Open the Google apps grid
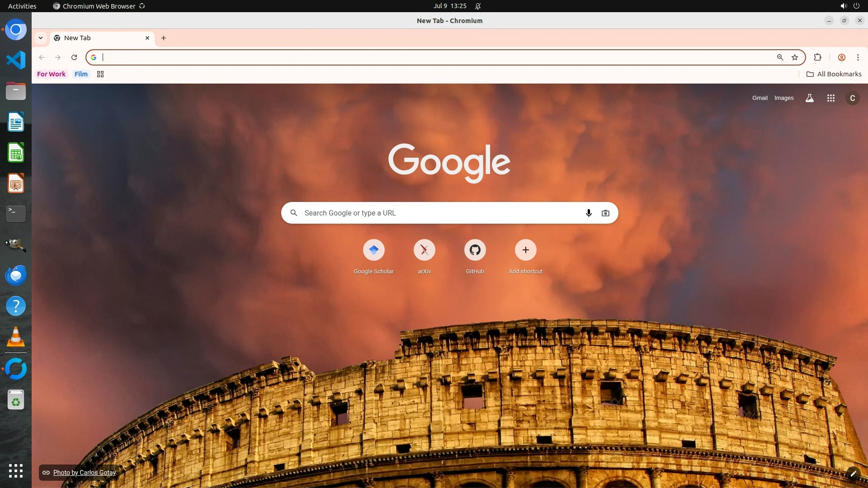The image size is (868, 488). (831, 98)
